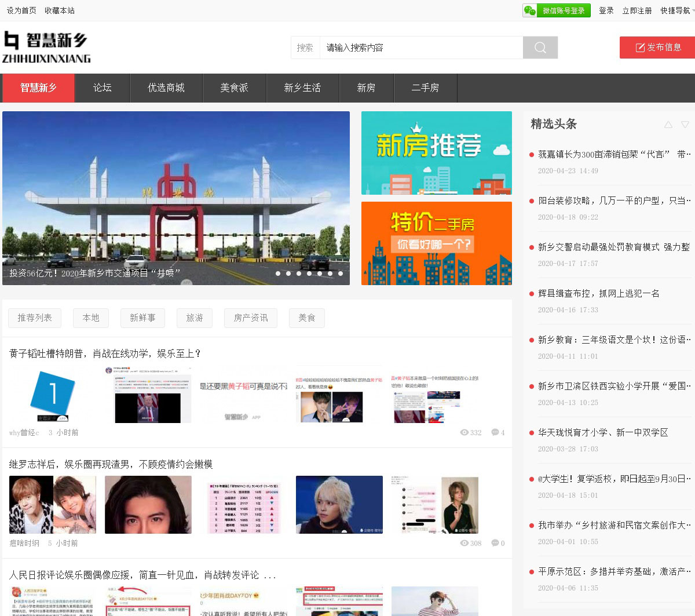Image resolution: width=695 pixels, height=616 pixels.
Task: Select the fourth carousel dot indicator
Action: pyautogui.click(x=309, y=274)
